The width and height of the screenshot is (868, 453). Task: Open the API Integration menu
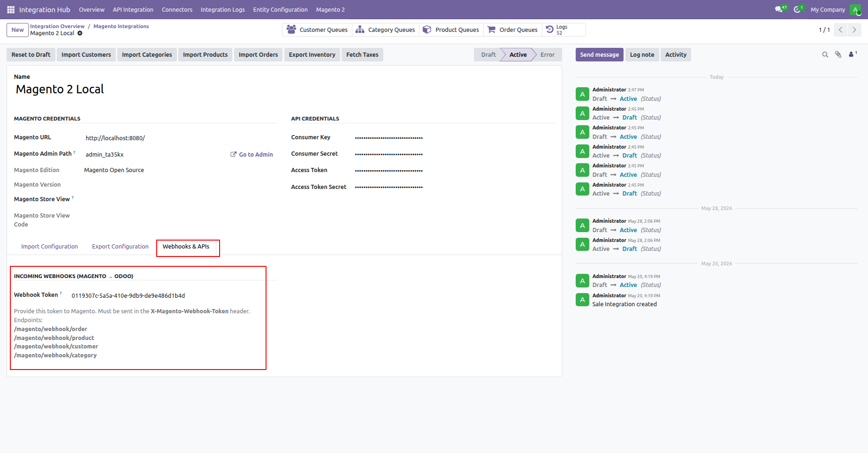click(x=133, y=9)
